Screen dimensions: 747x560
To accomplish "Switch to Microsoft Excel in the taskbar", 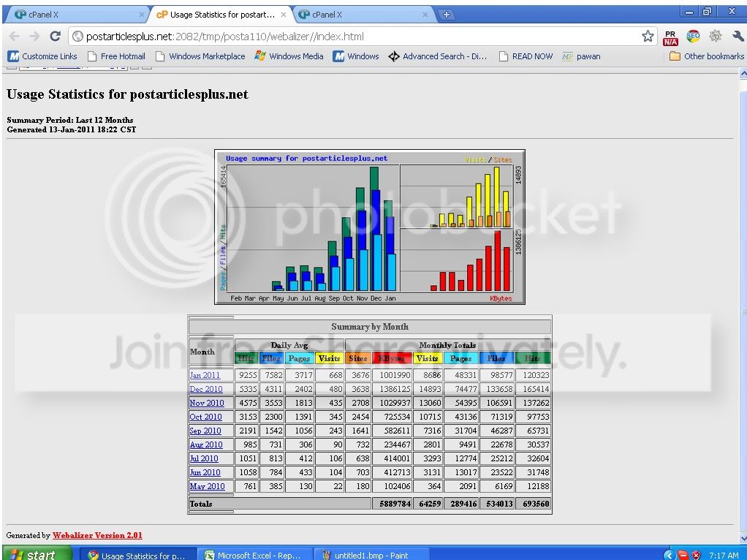I will (254, 555).
